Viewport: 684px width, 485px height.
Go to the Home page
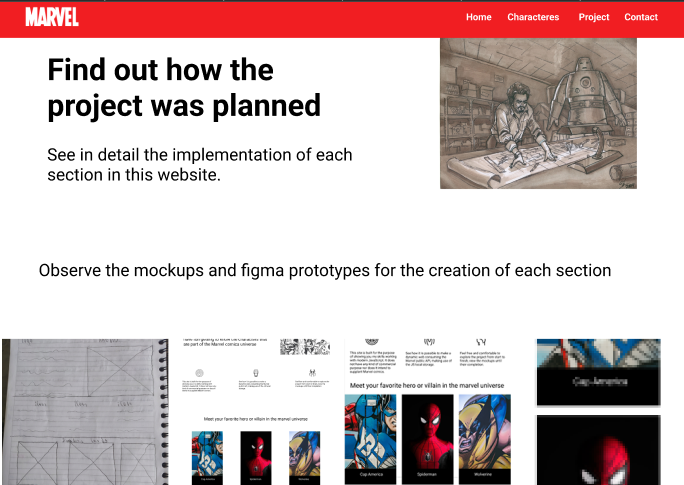[479, 17]
